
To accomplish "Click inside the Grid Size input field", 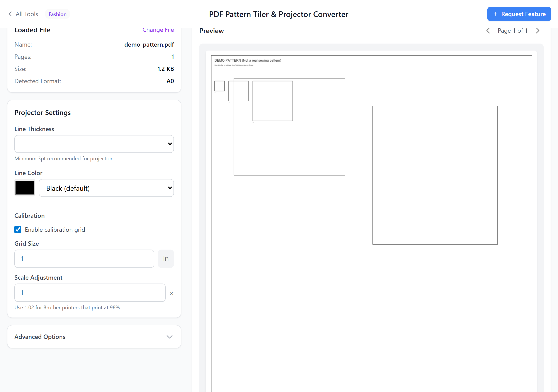I will pos(84,259).
